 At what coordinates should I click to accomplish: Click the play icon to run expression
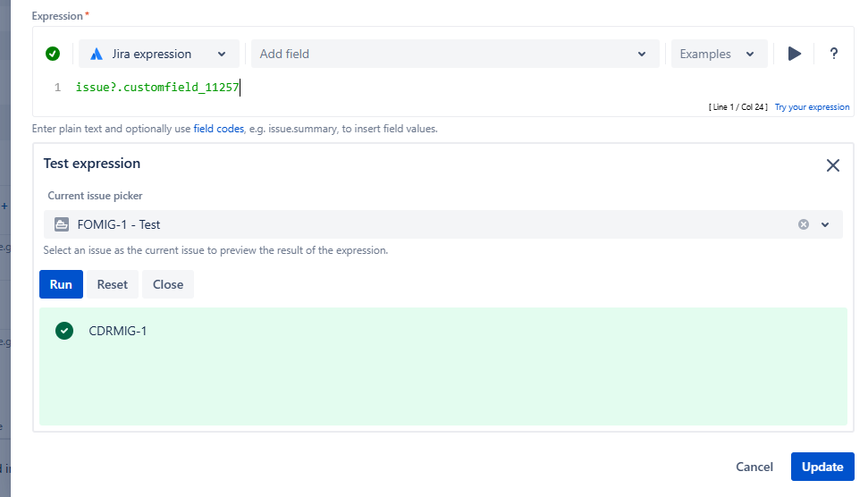(x=795, y=54)
